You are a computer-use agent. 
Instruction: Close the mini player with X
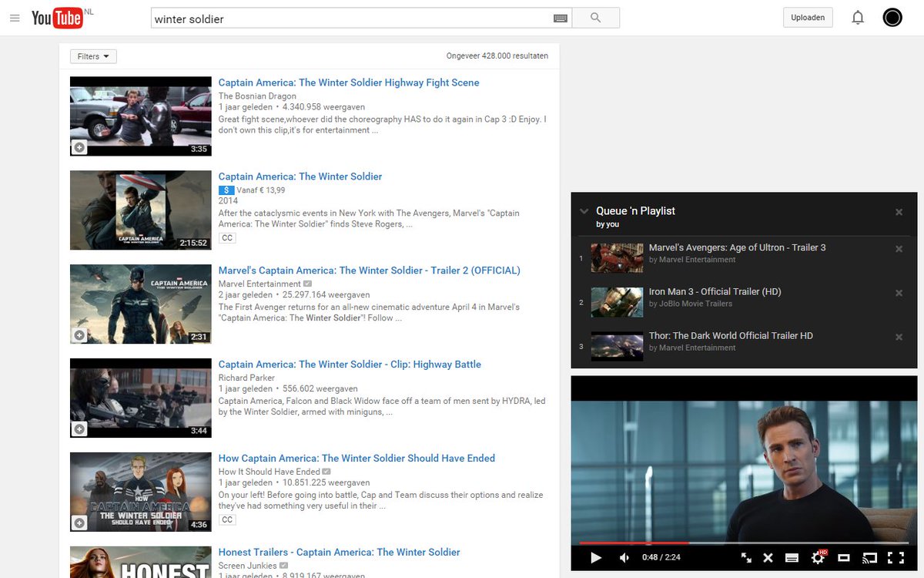click(x=768, y=557)
